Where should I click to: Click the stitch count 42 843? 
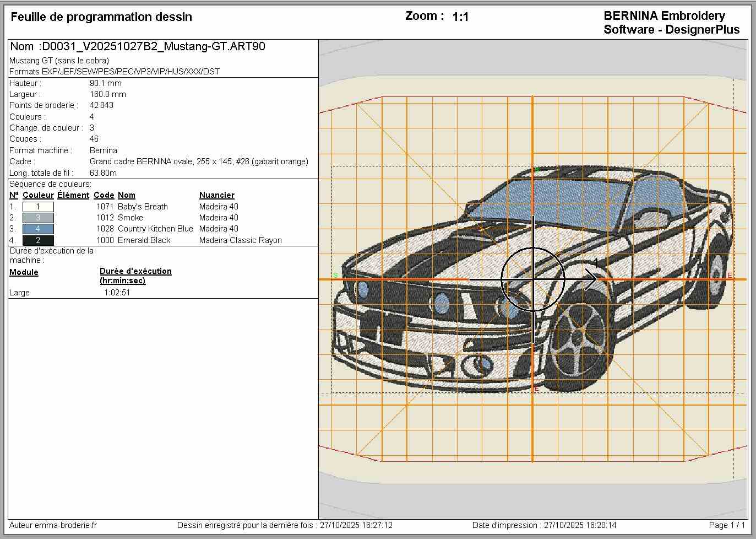point(101,105)
